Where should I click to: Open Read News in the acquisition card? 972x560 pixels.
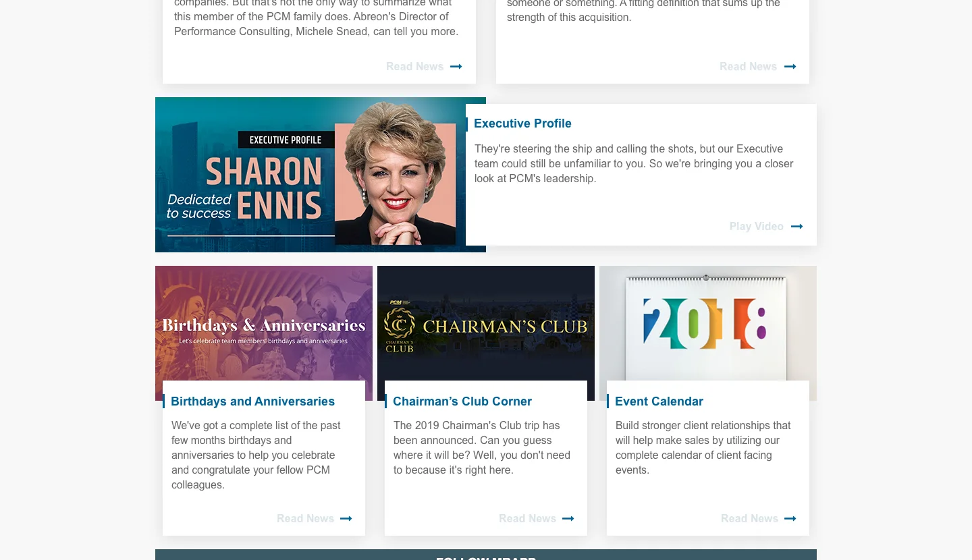pos(748,67)
